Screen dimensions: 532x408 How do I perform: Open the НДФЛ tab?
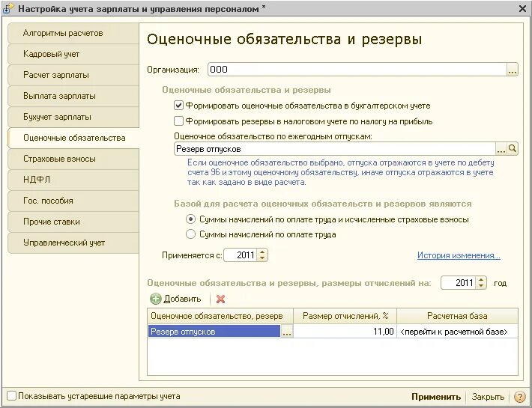(x=73, y=180)
